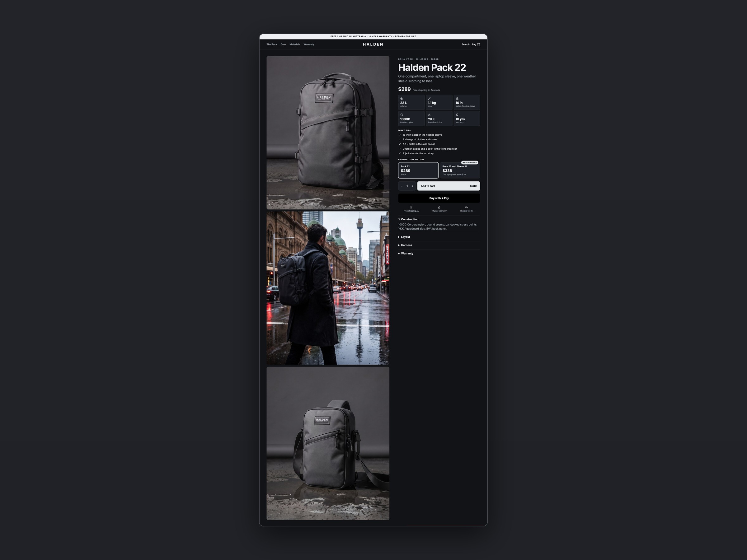Screen dimensions: 747x560
Task: Click the Halden Pack 22 title
Action: point(432,68)
